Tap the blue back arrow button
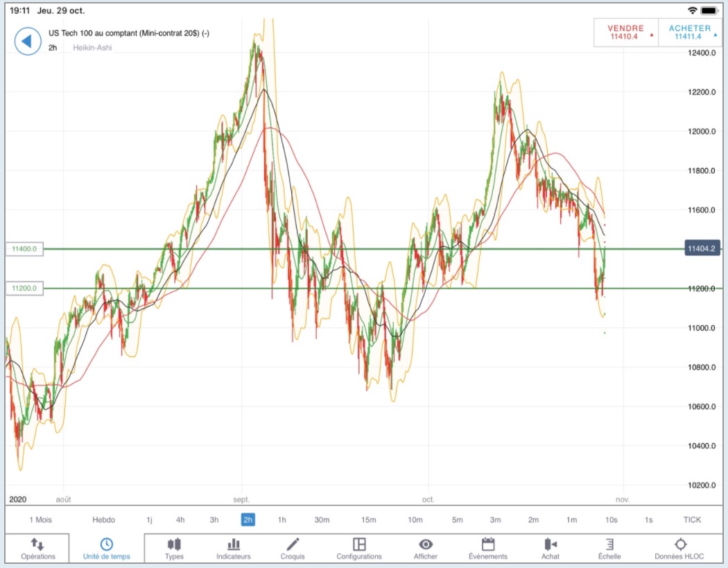This screenshot has height=568, width=728. [x=28, y=42]
